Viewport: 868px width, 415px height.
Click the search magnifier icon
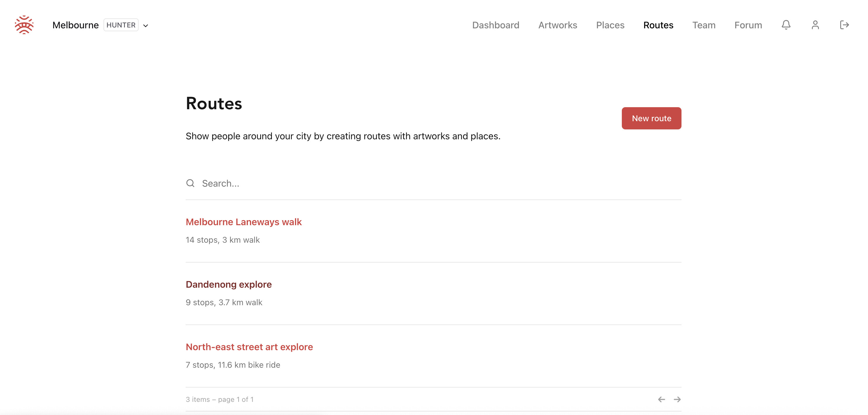pyautogui.click(x=190, y=183)
